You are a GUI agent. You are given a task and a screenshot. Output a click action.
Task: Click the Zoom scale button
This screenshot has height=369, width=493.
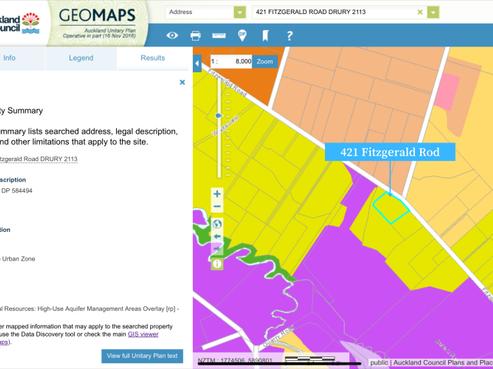point(265,62)
